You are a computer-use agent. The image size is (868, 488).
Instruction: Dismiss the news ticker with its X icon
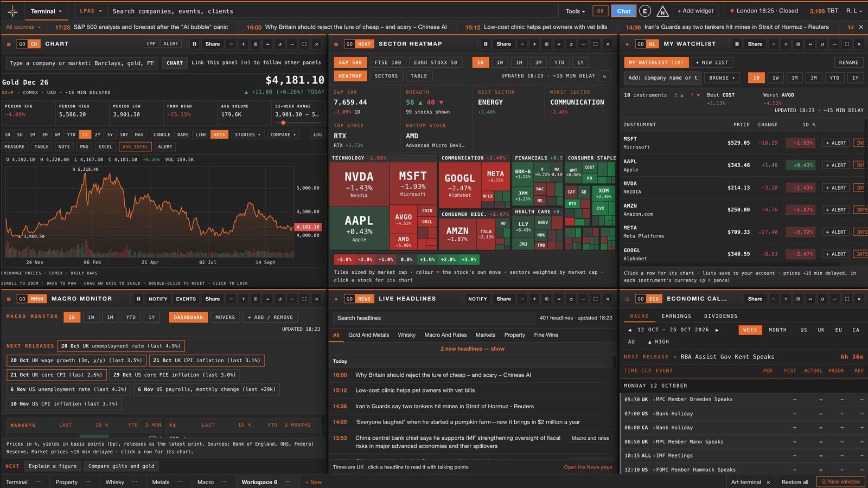point(860,27)
